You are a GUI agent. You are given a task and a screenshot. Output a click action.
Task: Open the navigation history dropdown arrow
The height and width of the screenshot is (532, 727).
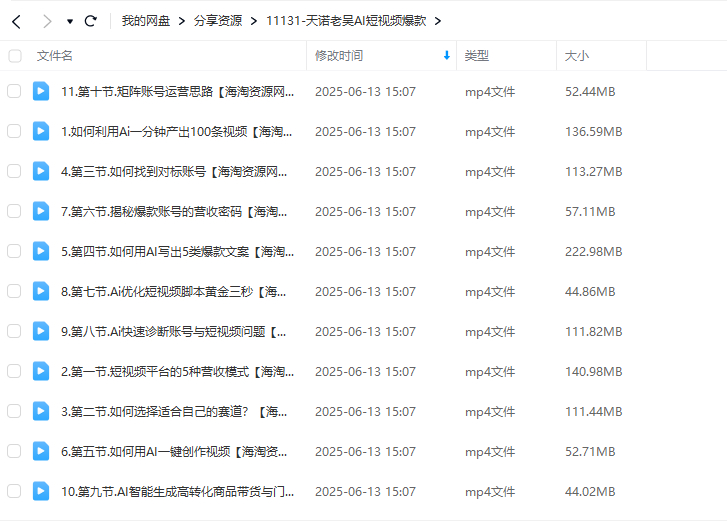click(70, 21)
